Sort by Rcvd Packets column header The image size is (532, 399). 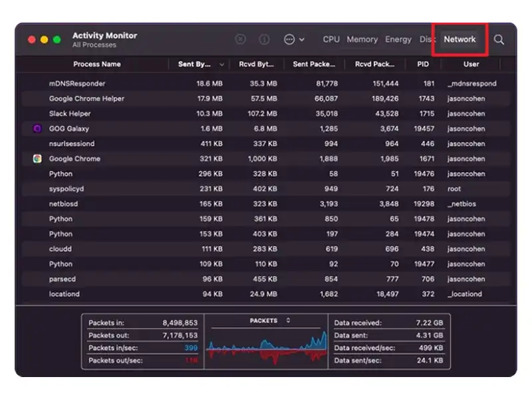pos(374,64)
